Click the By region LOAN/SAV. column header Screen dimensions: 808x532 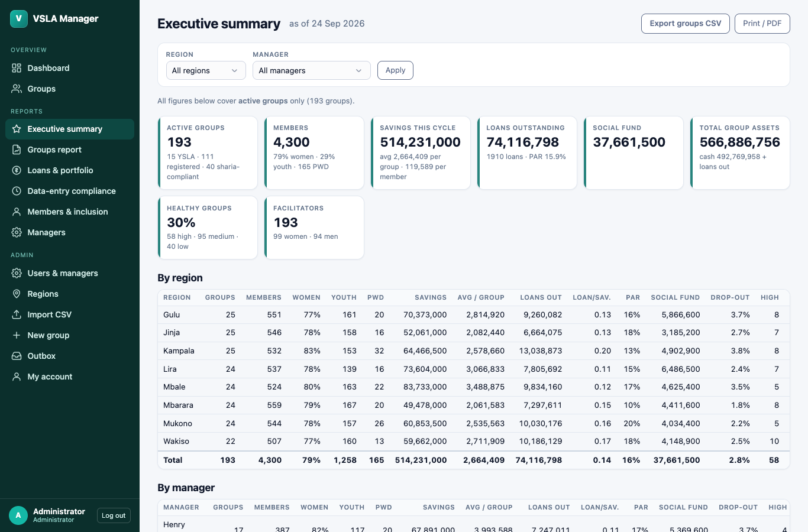coord(592,297)
